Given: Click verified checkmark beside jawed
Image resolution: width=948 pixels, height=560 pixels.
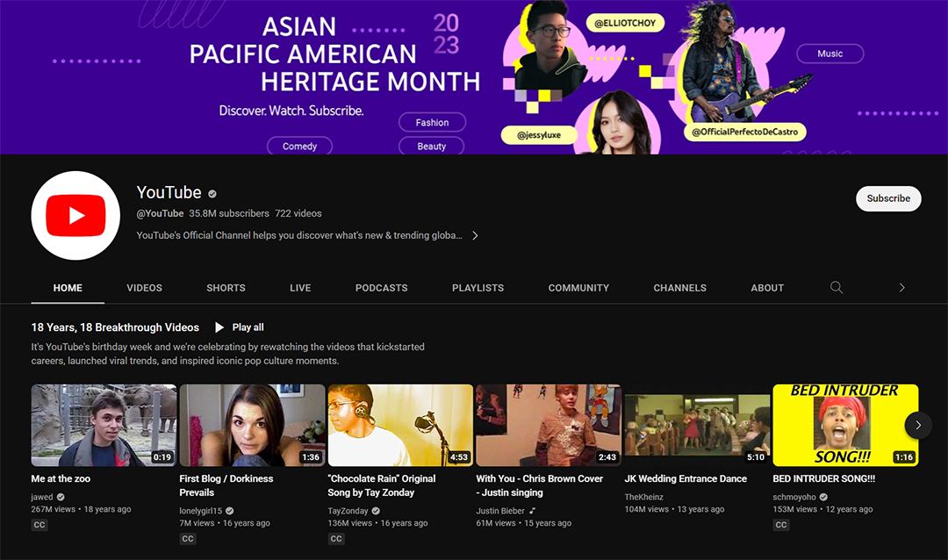Looking at the screenshot, I should tap(61, 497).
